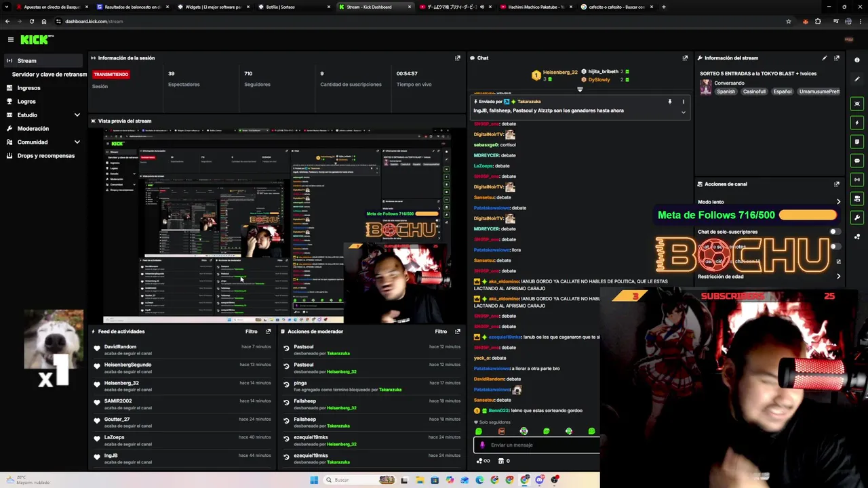Viewport: 868px width, 488px height.
Task: Open the weather widget on the taskbar
Action: (27, 480)
